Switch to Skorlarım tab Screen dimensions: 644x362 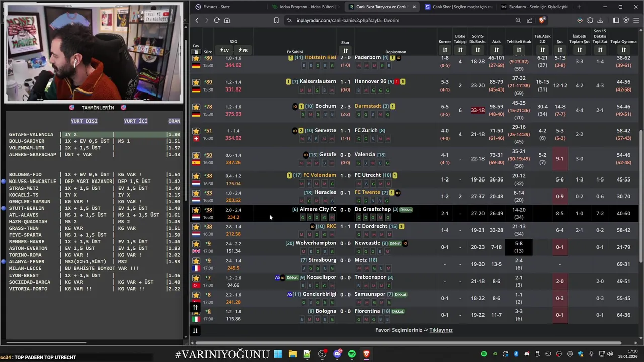[x=534, y=7]
